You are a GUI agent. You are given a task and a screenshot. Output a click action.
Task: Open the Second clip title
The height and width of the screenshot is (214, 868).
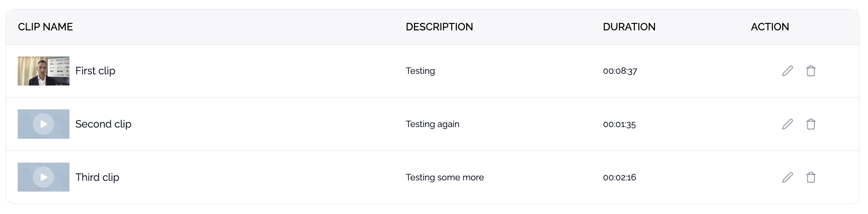(103, 124)
